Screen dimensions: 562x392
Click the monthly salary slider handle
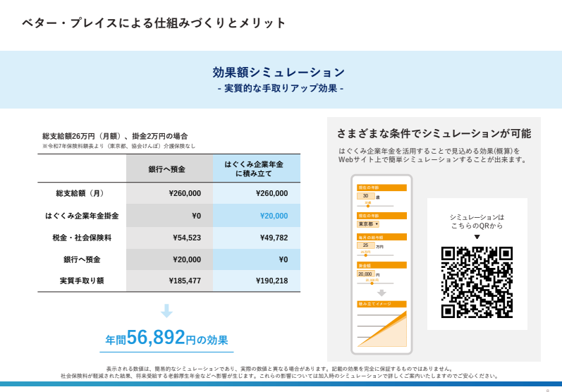366,255
